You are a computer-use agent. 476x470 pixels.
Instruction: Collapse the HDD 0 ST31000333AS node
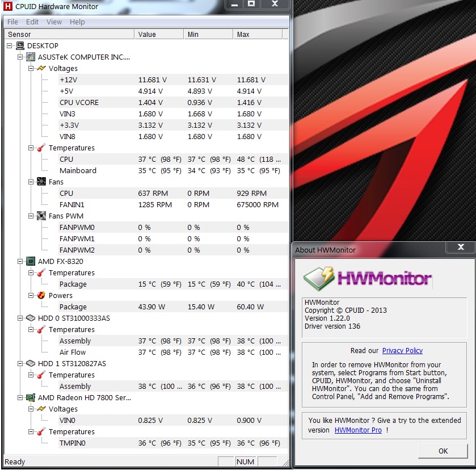click(20, 318)
